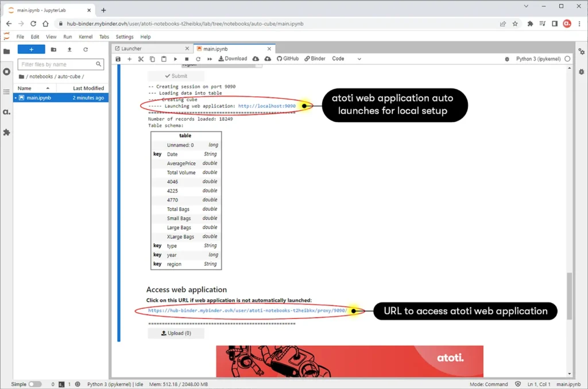
Task: Click the blue New Launcher plus button
Action: tap(31, 49)
